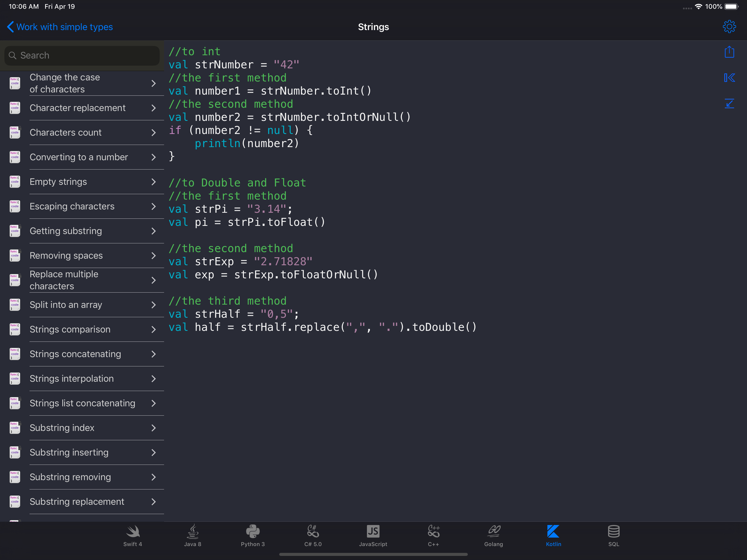Switch to the Java 8 tab
Screen dimensions: 747x560
click(x=192, y=535)
